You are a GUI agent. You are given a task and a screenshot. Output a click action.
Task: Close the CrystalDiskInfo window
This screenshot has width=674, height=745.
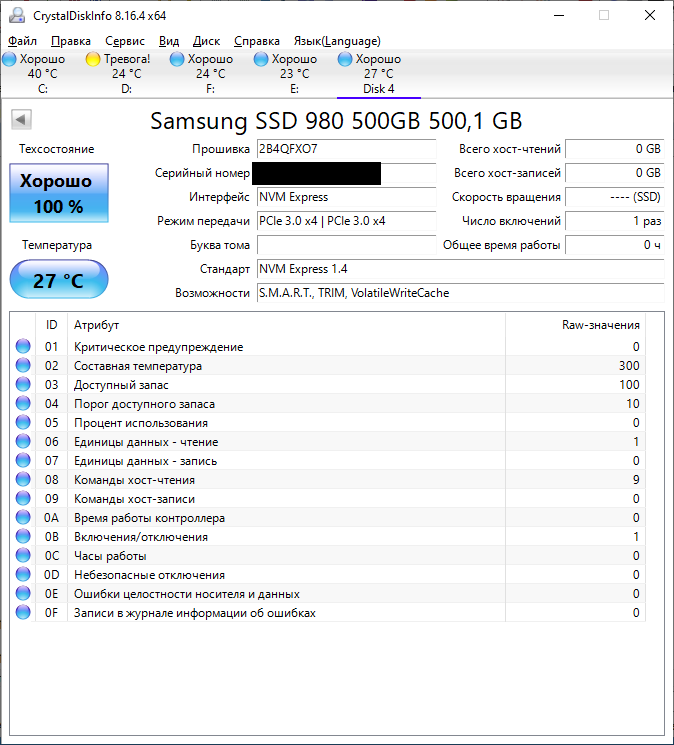650,15
